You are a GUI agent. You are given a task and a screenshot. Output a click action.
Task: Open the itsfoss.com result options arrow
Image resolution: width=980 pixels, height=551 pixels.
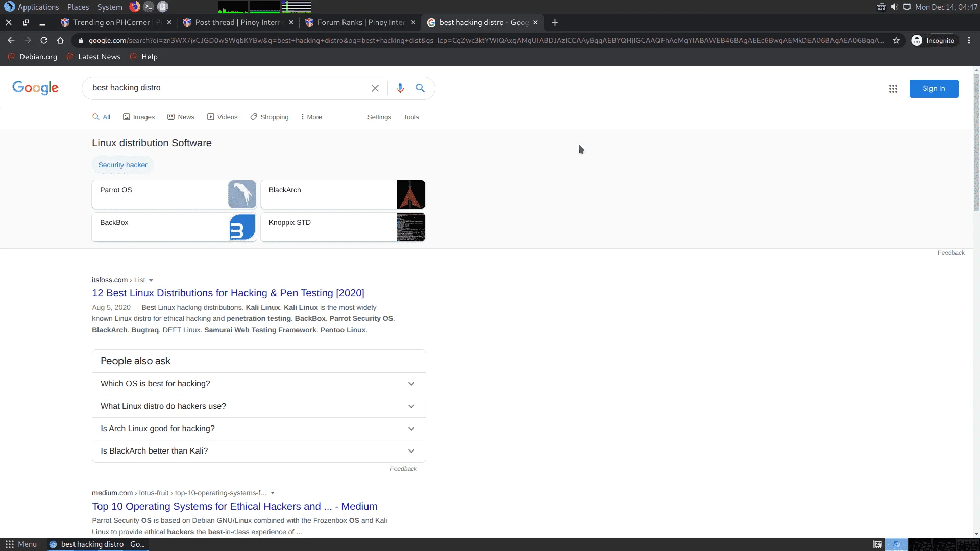point(151,280)
